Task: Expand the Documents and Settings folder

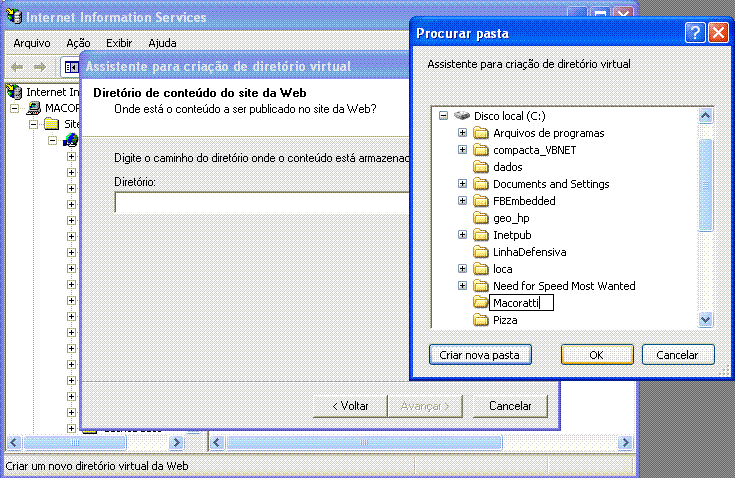Action: (462, 184)
